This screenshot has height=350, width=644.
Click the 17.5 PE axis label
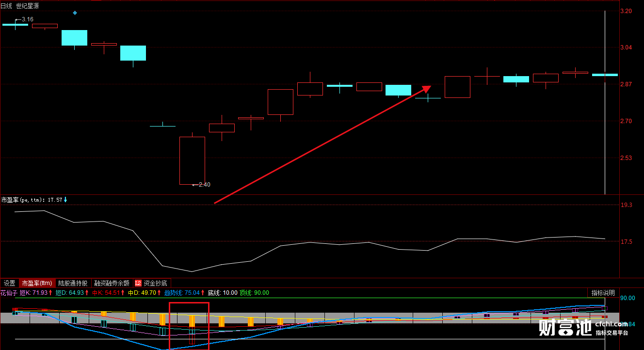(626, 241)
